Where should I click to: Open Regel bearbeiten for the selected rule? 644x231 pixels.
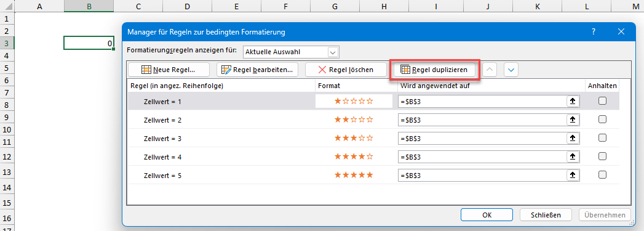[257, 70]
